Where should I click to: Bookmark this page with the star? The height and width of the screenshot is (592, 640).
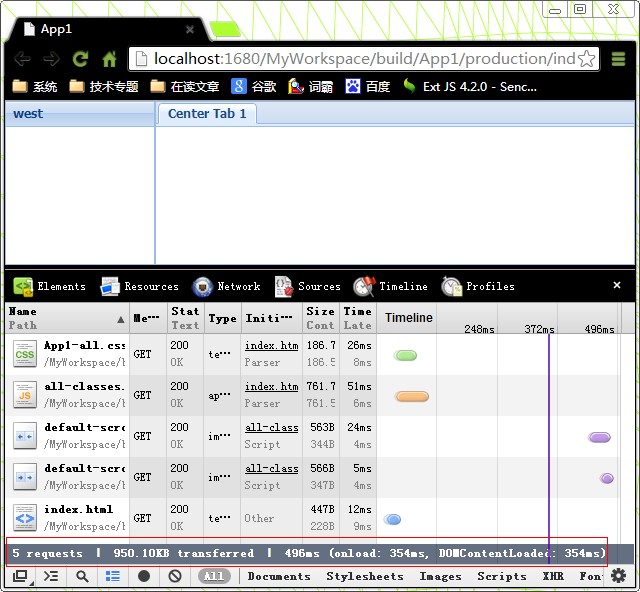pyautogui.click(x=587, y=59)
